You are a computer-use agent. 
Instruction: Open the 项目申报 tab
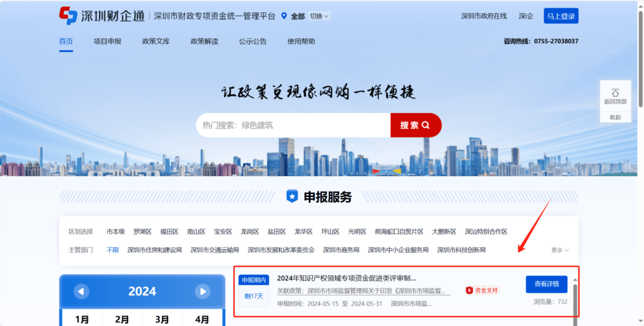(x=107, y=41)
